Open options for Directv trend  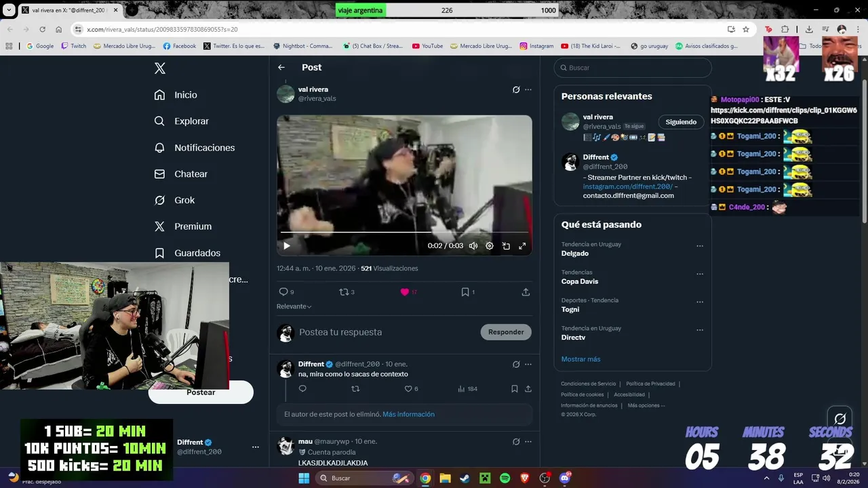click(x=700, y=330)
